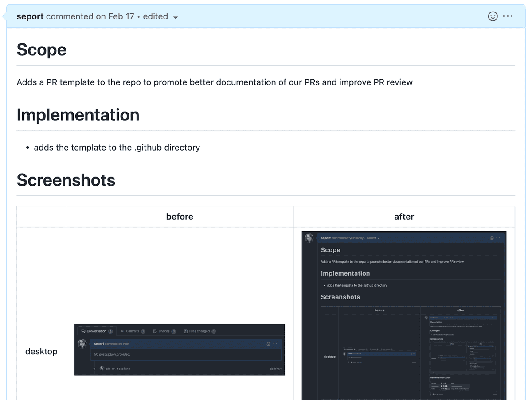Click the ellipsis icon in the 'commented now' header
The image size is (532, 400).
[275, 344]
